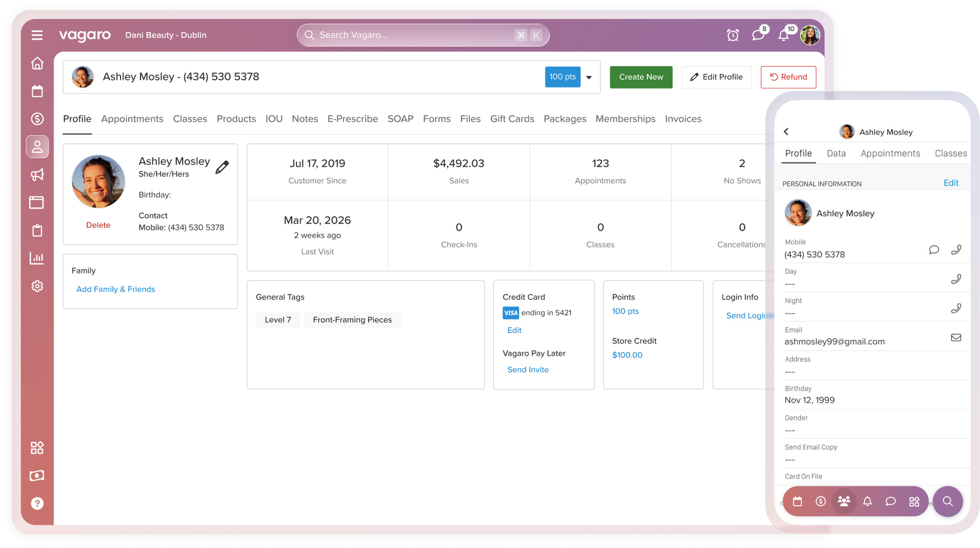Open the marketing megaphone icon in the sidebar

tap(37, 175)
